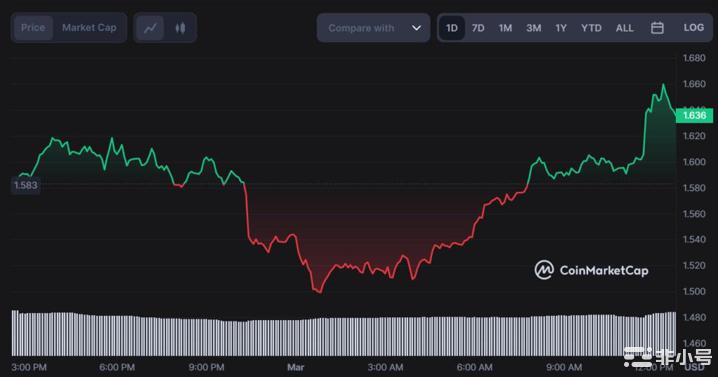Toggle the LOG scale option
Image resolution: width=718 pixels, height=377 pixels.
click(x=694, y=27)
